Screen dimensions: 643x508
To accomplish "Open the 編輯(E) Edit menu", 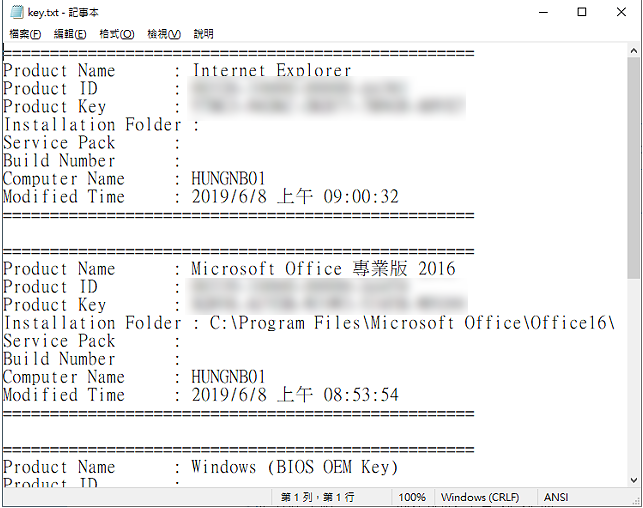I will [70, 34].
